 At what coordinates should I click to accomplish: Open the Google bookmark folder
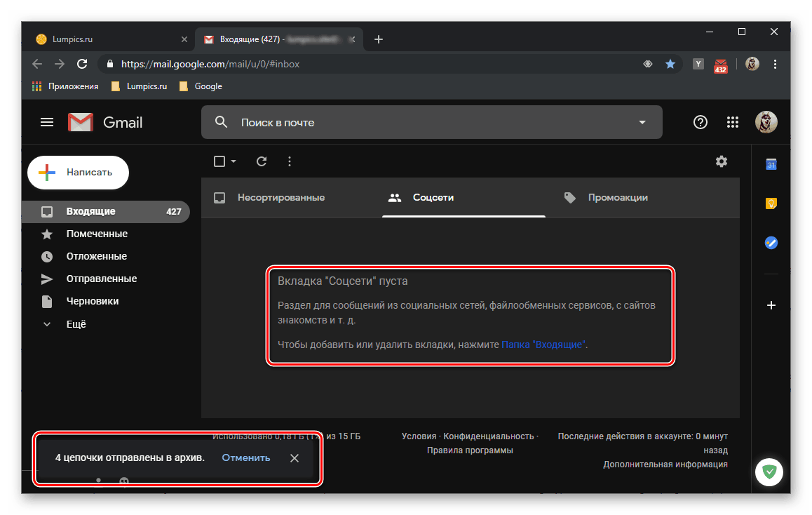pyautogui.click(x=201, y=86)
